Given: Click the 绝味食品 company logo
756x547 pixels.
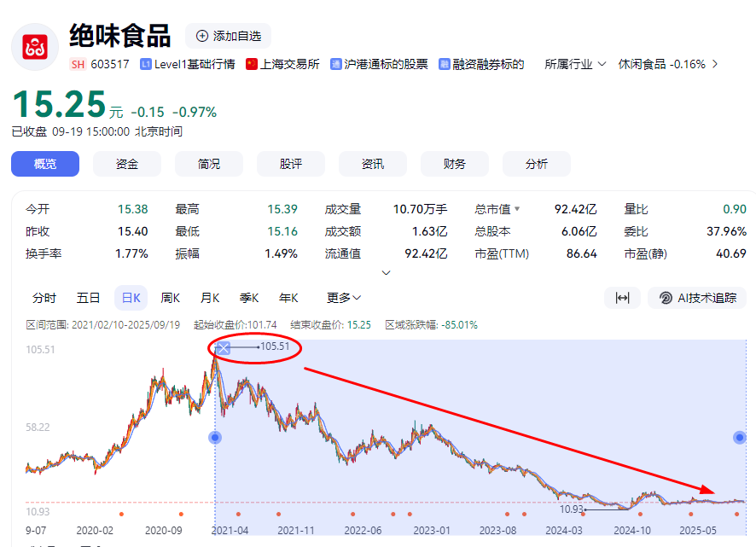Looking at the screenshot, I should point(35,47).
